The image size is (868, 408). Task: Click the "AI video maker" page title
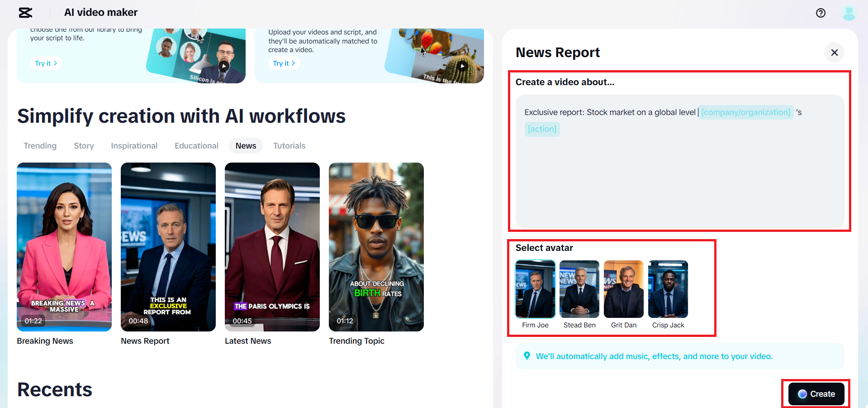(101, 13)
